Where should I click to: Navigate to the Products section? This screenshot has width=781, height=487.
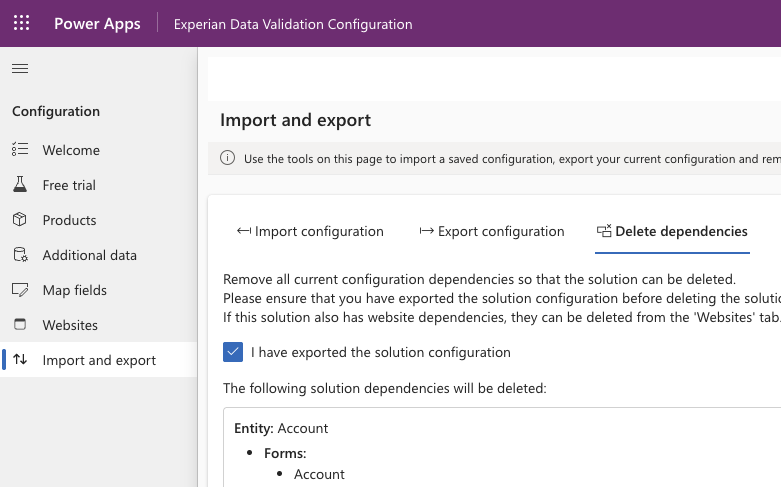pyautogui.click(x=69, y=220)
